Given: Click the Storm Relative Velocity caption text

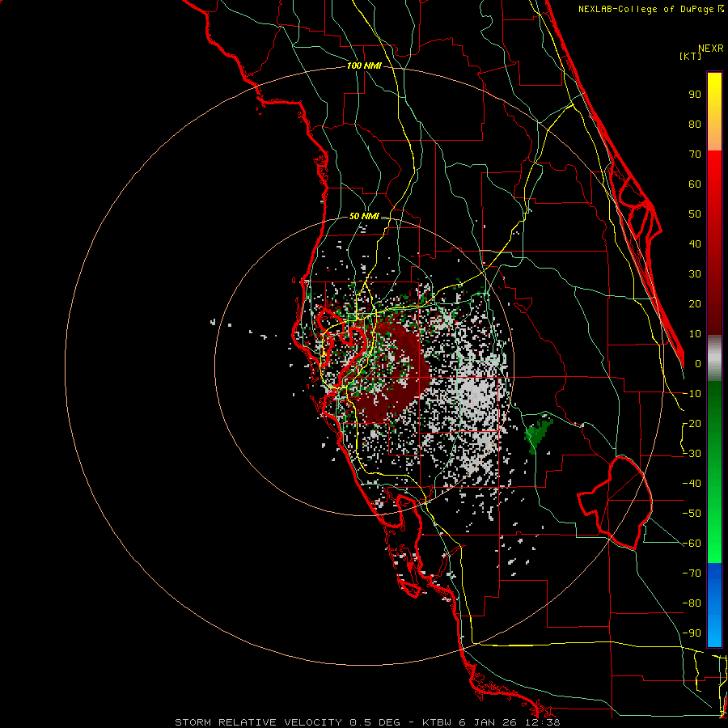Looking at the screenshot, I should click(x=367, y=722).
